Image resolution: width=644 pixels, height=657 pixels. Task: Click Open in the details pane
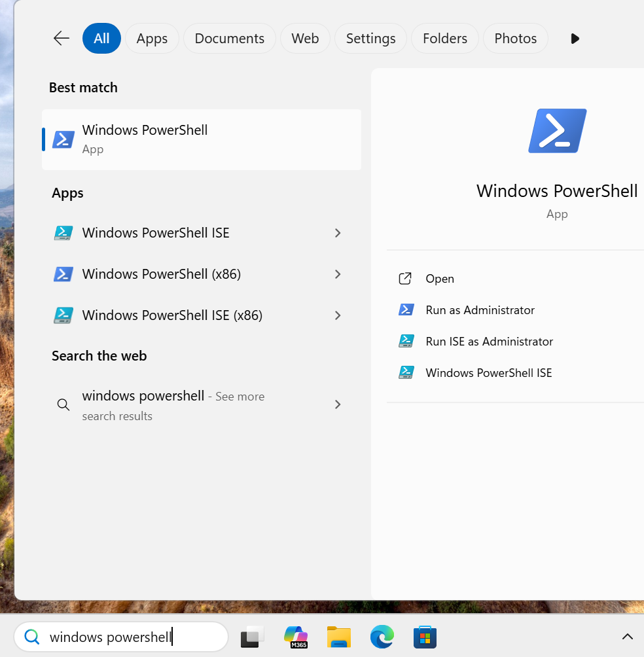click(x=440, y=279)
